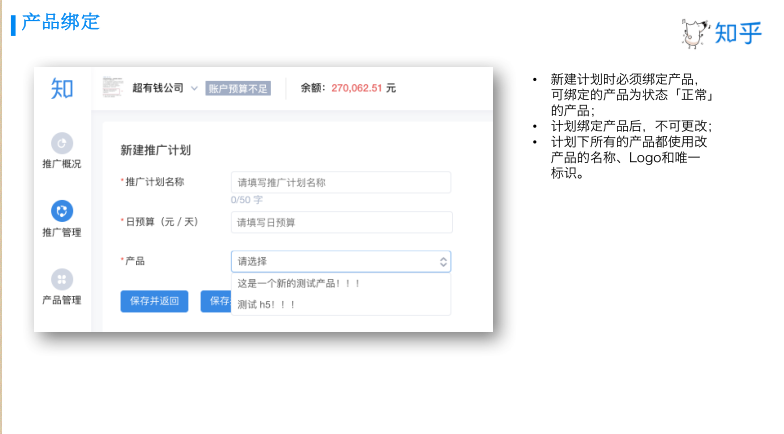Screen dimensions: 784x434
Task: Select the 推广管理 sidebar icon
Action: point(62,211)
